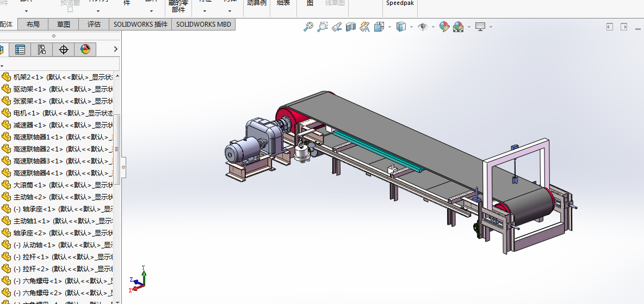Select the electric motor in the 3D model
This screenshot has width=644, height=304.
click(242, 151)
